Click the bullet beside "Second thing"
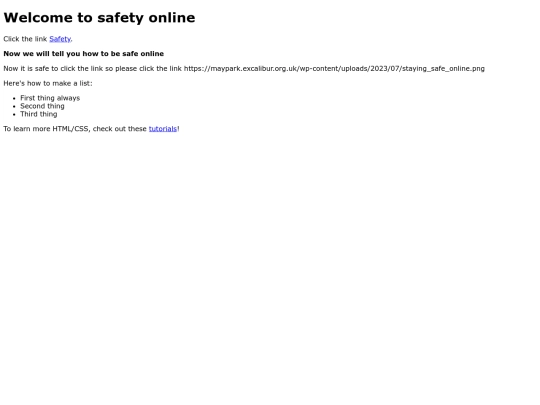 click(14, 106)
